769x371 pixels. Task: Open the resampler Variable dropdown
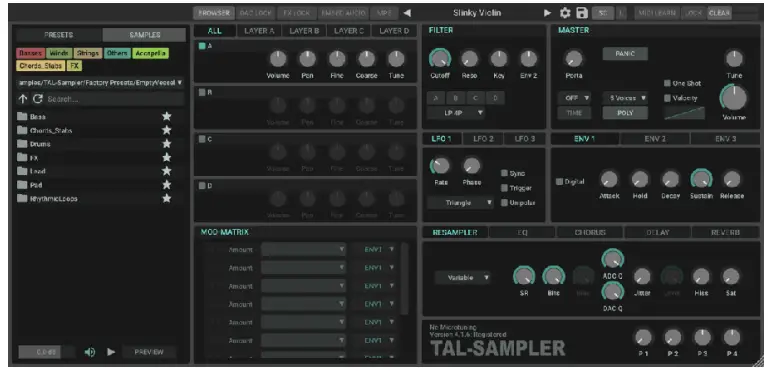[x=462, y=277]
